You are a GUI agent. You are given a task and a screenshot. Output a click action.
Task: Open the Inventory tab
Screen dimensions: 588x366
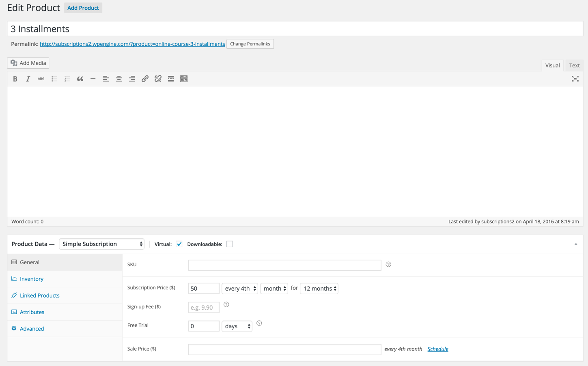(32, 279)
